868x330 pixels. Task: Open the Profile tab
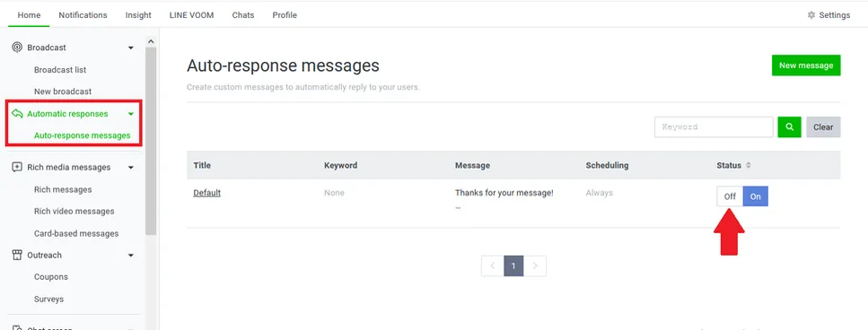285,15
